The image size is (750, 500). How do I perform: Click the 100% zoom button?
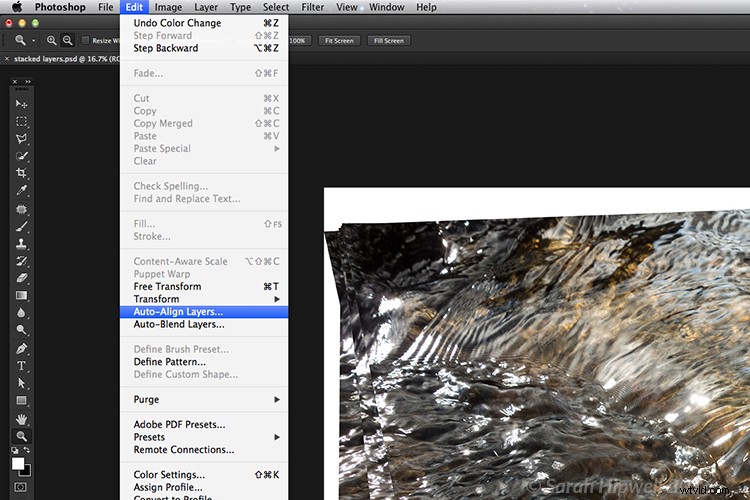pyautogui.click(x=300, y=41)
